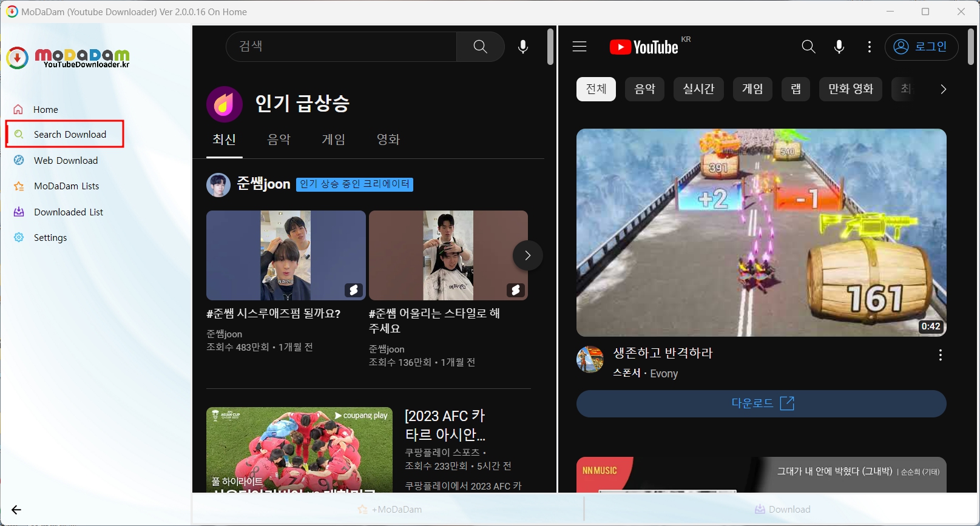This screenshot has width=980, height=526.
Task: Click the Evony ad channel avatar
Action: [590, 360]
